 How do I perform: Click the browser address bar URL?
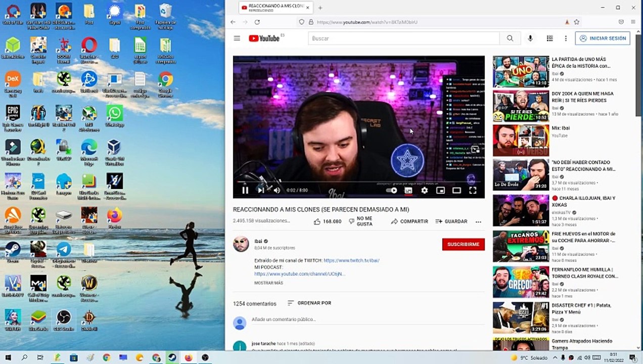tap(367, 22)
